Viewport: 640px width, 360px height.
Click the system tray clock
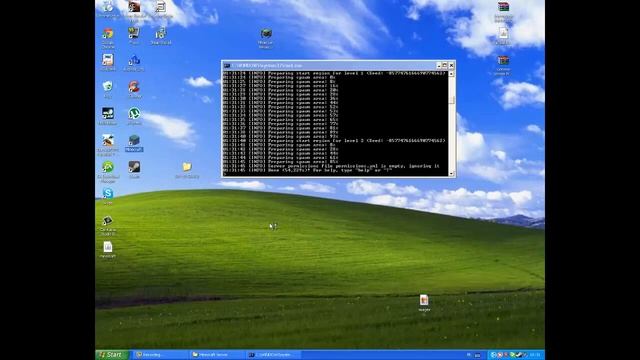(x=535, y=355)
